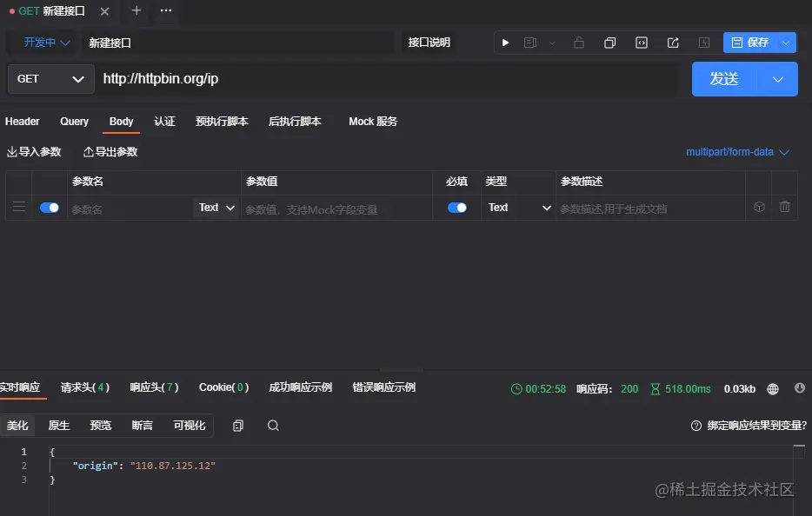Open the 错误响应示例 tab
812x516 pixels.
point(383,387)
